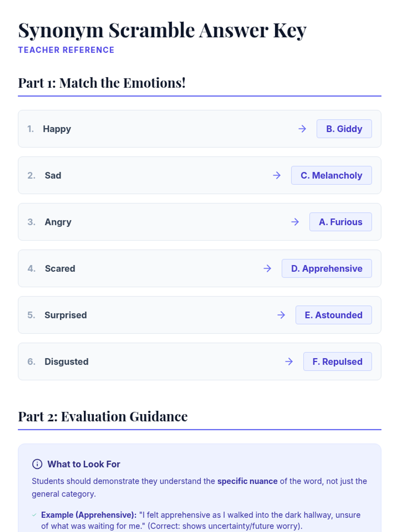
Task: Click the Teacher Reference subtitle
Action: pyautogui.click(x=66, y=50)
